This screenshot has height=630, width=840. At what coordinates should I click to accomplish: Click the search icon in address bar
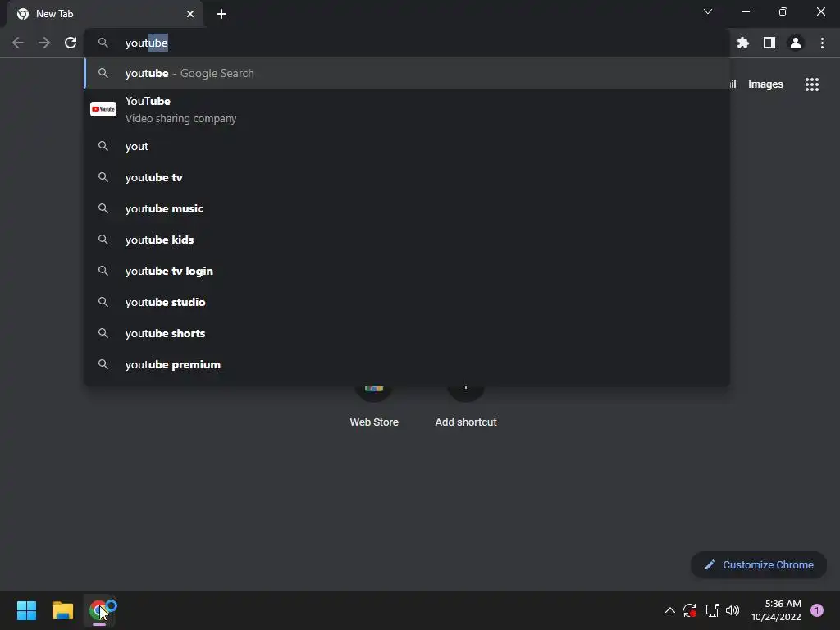[103, 43]
